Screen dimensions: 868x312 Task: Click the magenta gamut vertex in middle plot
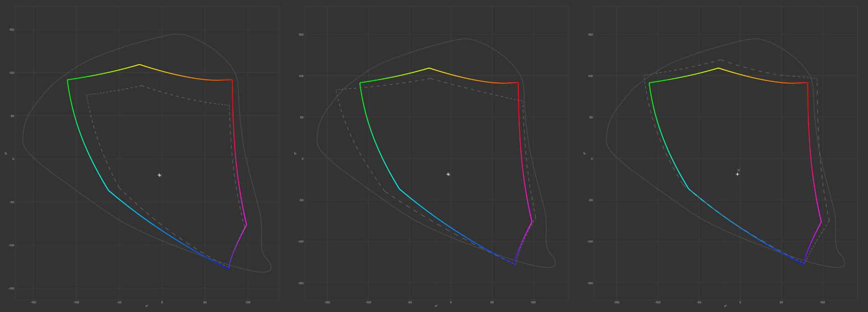(x=532, y=221)
